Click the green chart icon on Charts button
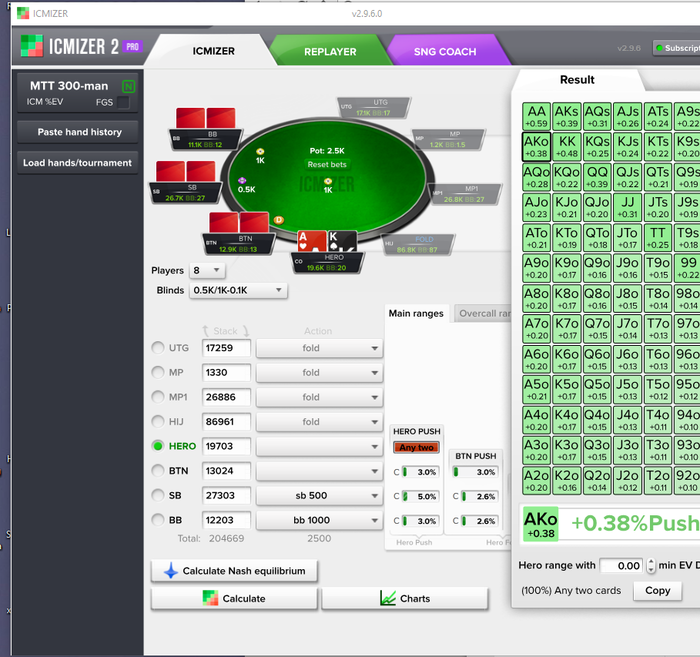This screenshot has width=700, height=657. point(388,598)
